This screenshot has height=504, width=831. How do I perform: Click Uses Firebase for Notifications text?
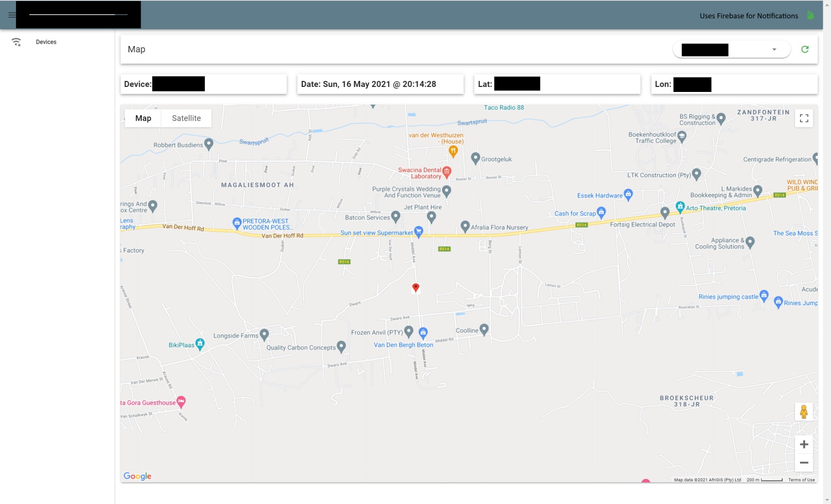tap(749, 16)
